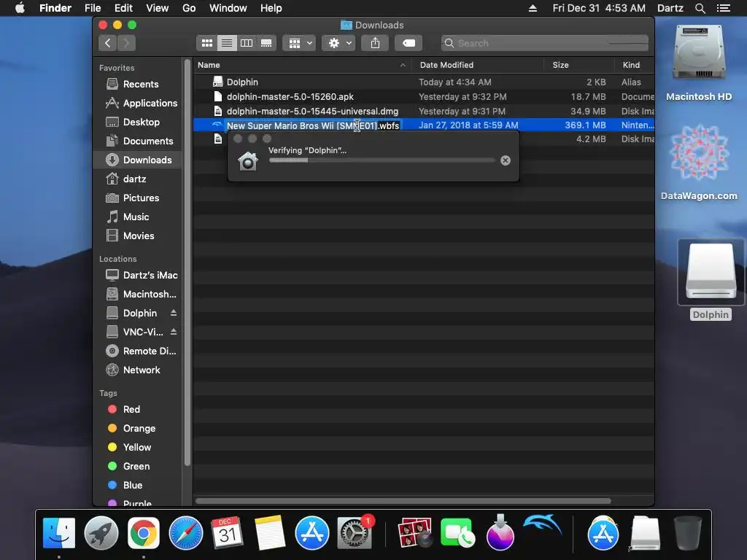
Task: Click the Verifying Dolphin progress bar
Action: coord(382,160)
